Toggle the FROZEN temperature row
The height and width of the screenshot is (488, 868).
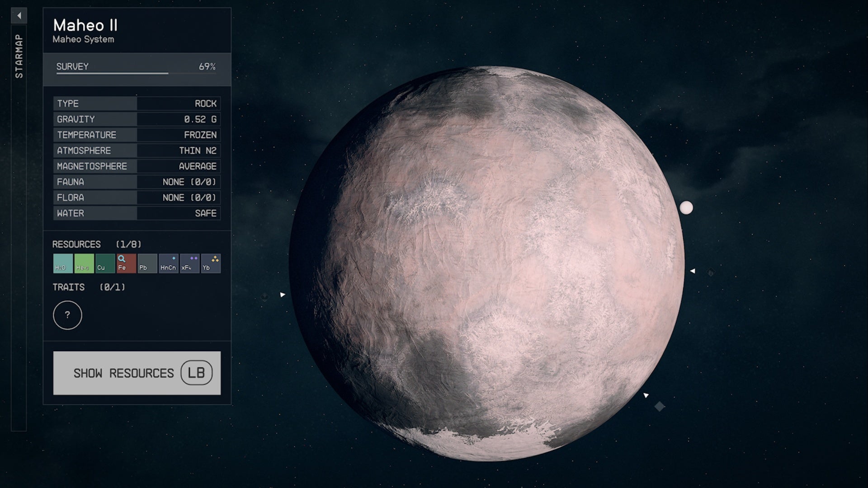click(x=137, y=135)
